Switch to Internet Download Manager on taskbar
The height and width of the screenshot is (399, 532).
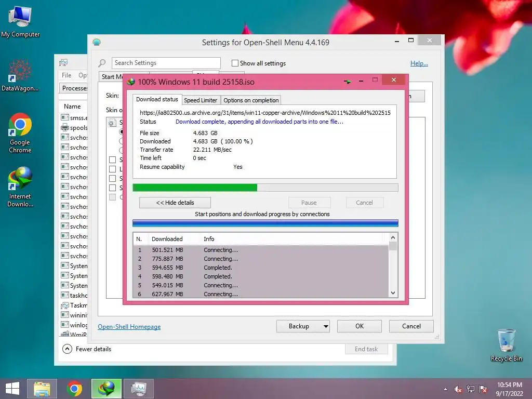(x=107, y=389)
